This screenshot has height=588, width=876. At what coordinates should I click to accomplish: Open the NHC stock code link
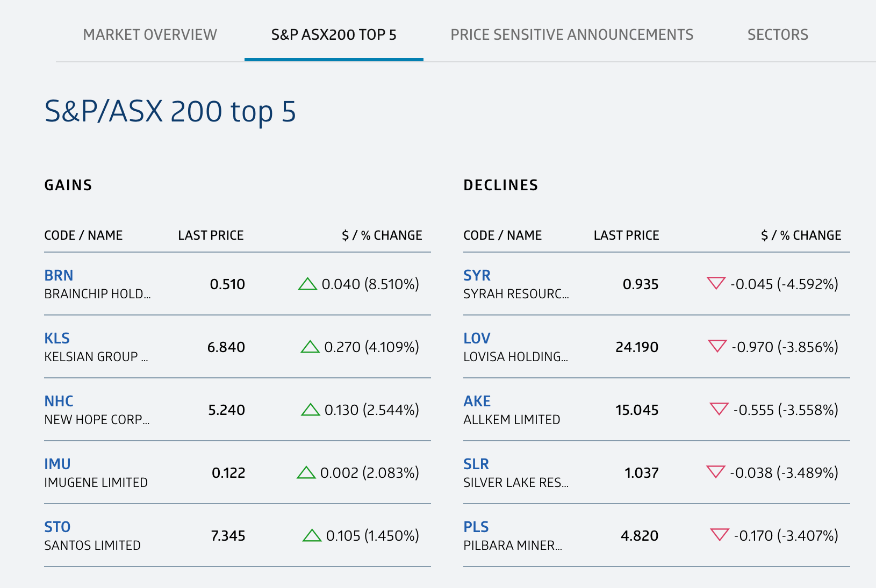point(59,401)
